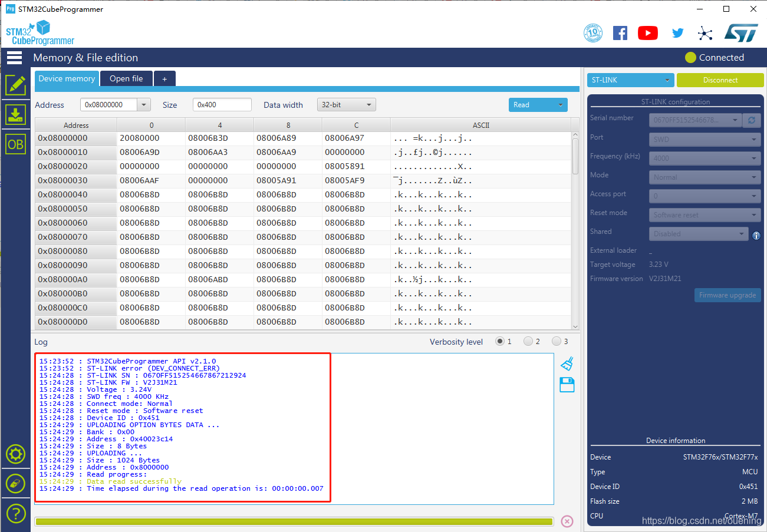Refresh the ST-LINK serial number list
Screen dimensions: 767x532
tap(751, 120)
